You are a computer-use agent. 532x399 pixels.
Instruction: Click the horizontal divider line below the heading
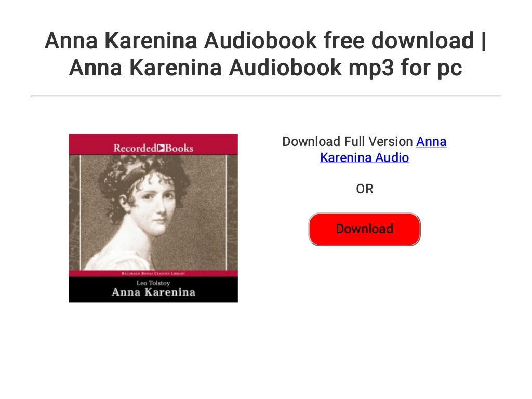tap(265, 96)
